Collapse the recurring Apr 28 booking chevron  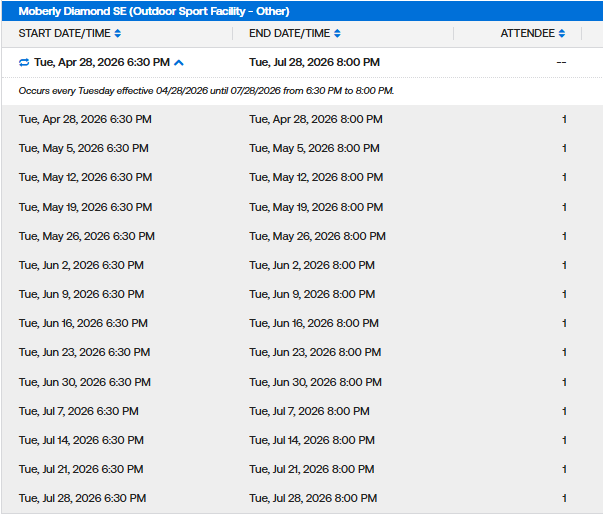coord(179,62)
